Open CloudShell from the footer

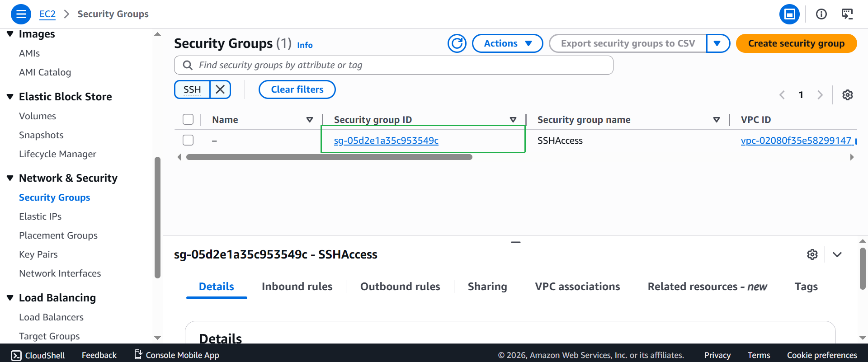click(38, 355)
